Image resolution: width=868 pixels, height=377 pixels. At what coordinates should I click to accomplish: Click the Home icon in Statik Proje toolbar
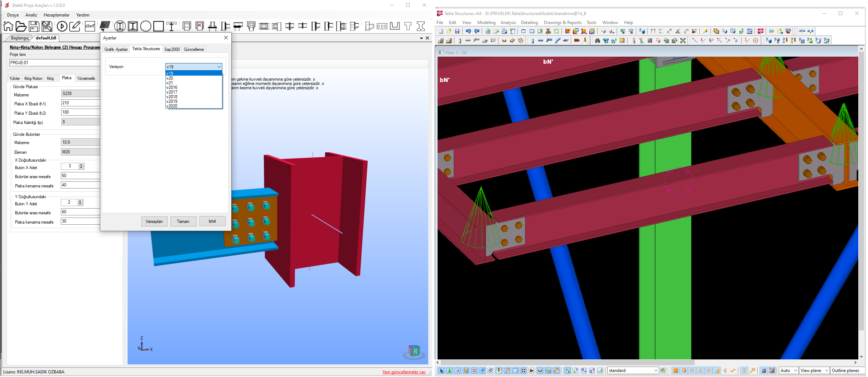tap(8, 26)
